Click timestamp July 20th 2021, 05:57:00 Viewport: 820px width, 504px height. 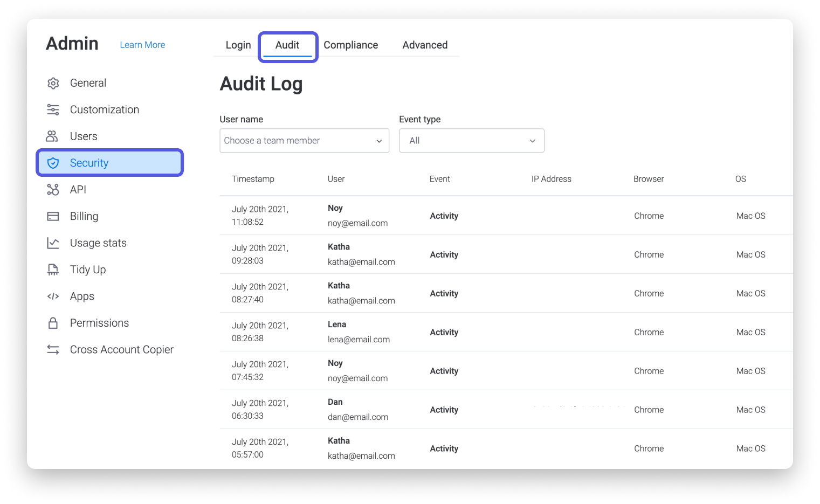(260, 448)
